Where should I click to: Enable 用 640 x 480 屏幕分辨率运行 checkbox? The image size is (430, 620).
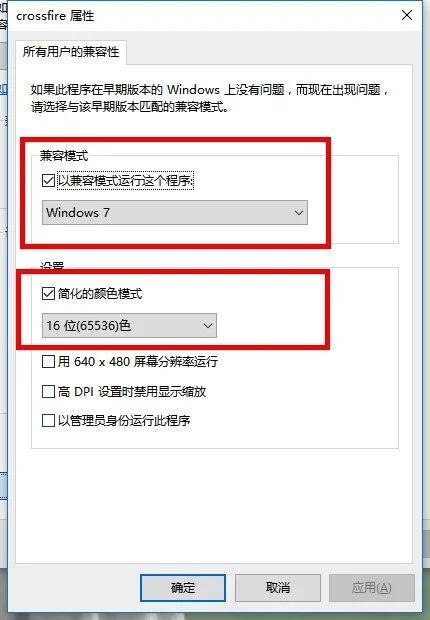[48, 361]
